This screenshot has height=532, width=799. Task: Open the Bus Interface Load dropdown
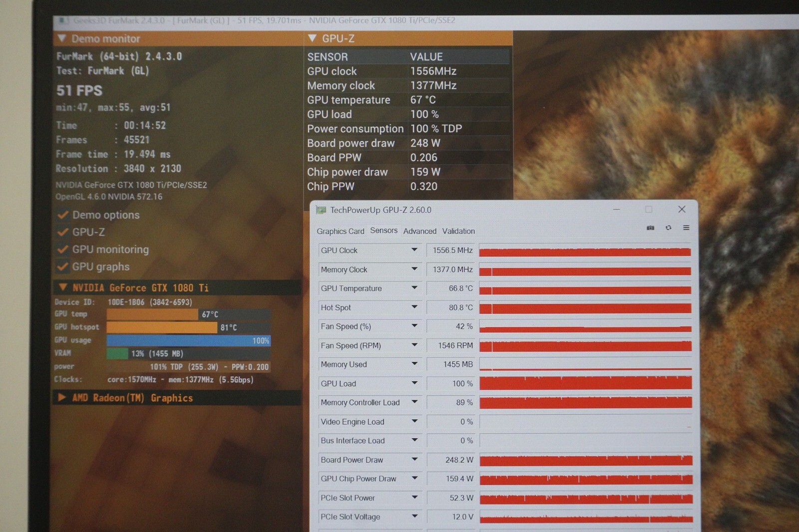[x=414, y=440]
